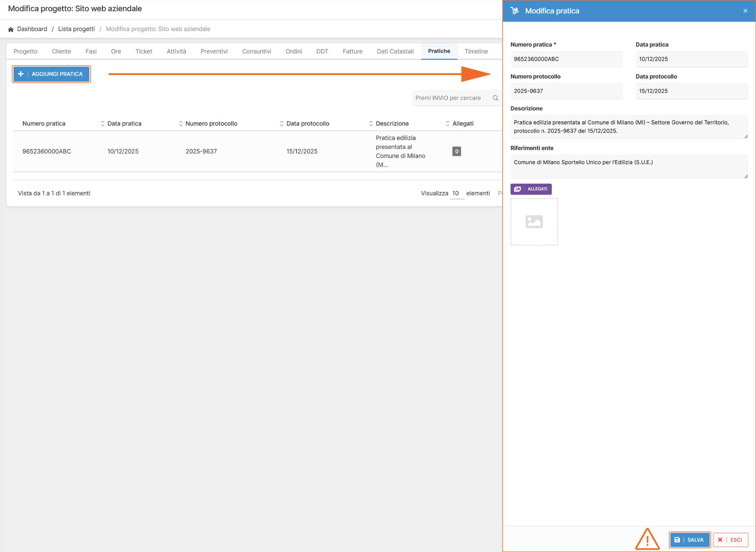
Task: Close the Modifica pratica panel
Action: (745, 11)
